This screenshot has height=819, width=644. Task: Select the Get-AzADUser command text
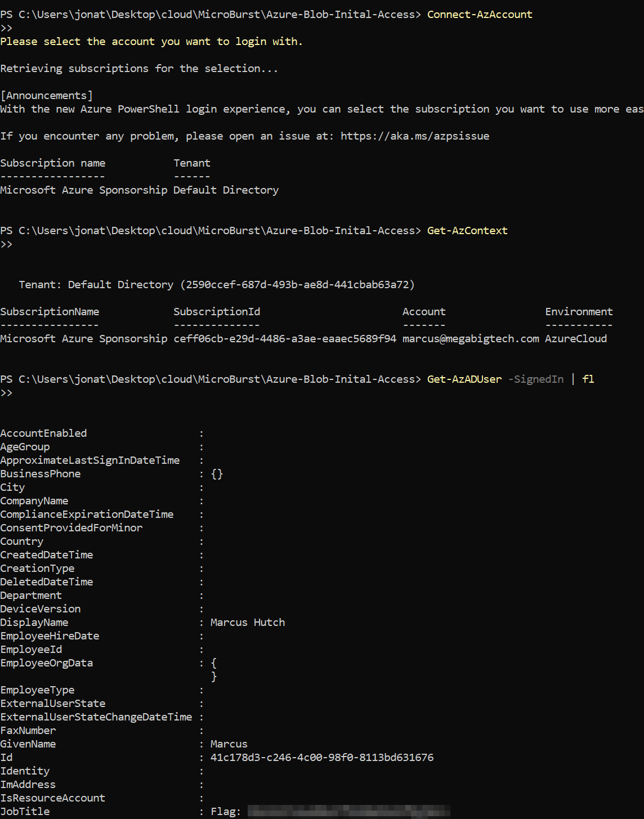click(x=464, y=379)
